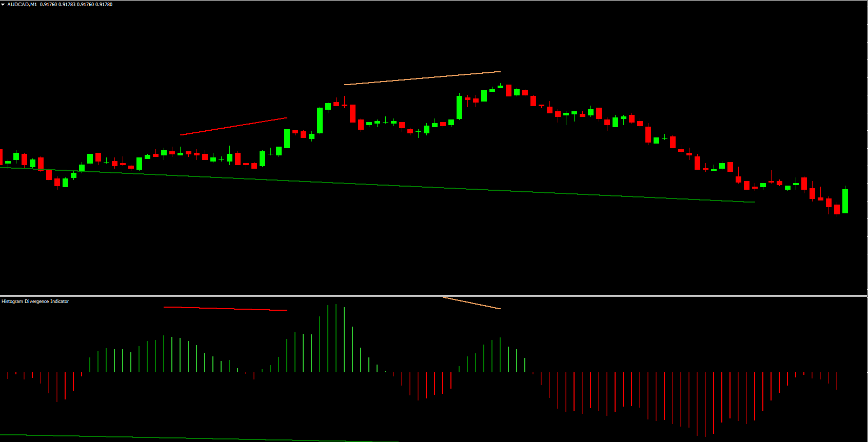
Task: Click the lowest red candle before the final green candle
Action: (837, 209)
